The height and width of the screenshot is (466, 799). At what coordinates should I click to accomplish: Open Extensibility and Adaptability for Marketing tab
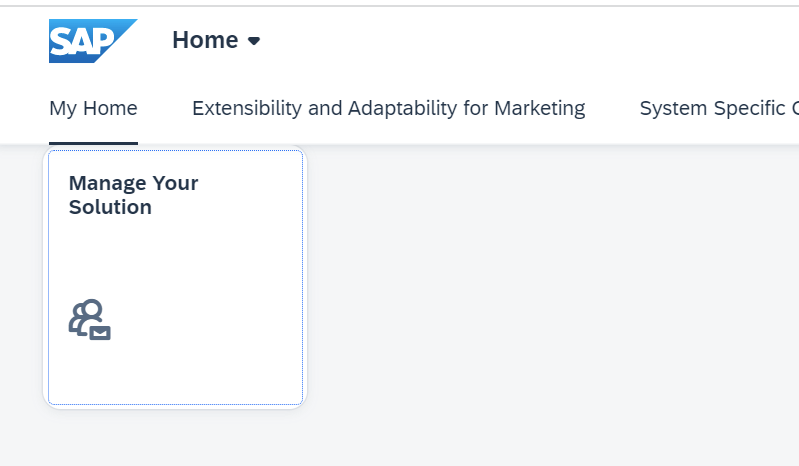click(388, 108)
